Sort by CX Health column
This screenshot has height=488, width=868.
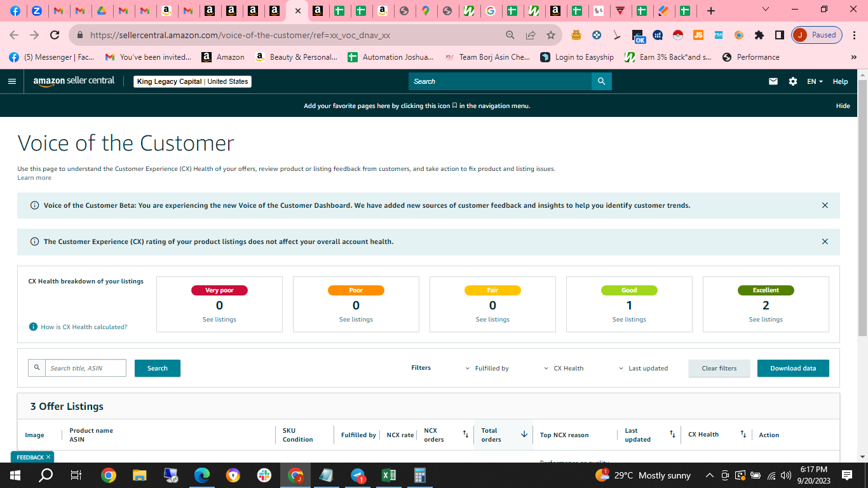pos(743,435)
